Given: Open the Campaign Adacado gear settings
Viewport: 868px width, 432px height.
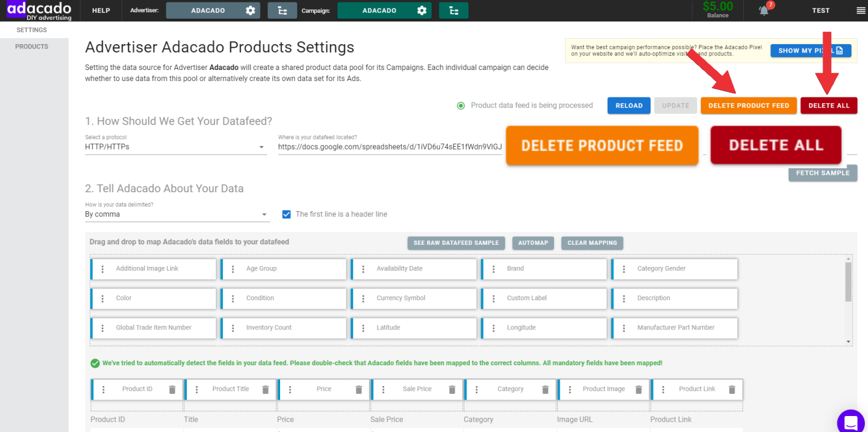Looking at the screenshot, I should tap(421, 10).
